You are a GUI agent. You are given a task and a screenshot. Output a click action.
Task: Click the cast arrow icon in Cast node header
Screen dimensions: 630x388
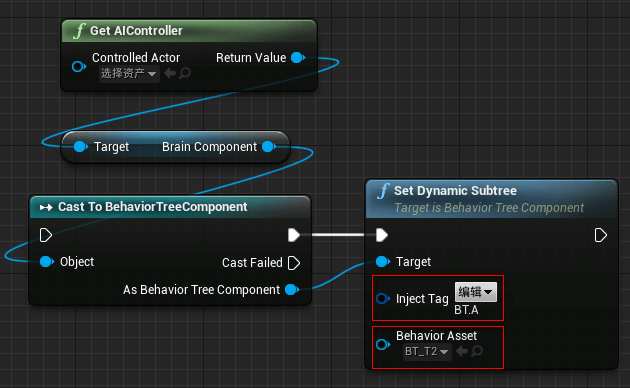pos(46,207)
